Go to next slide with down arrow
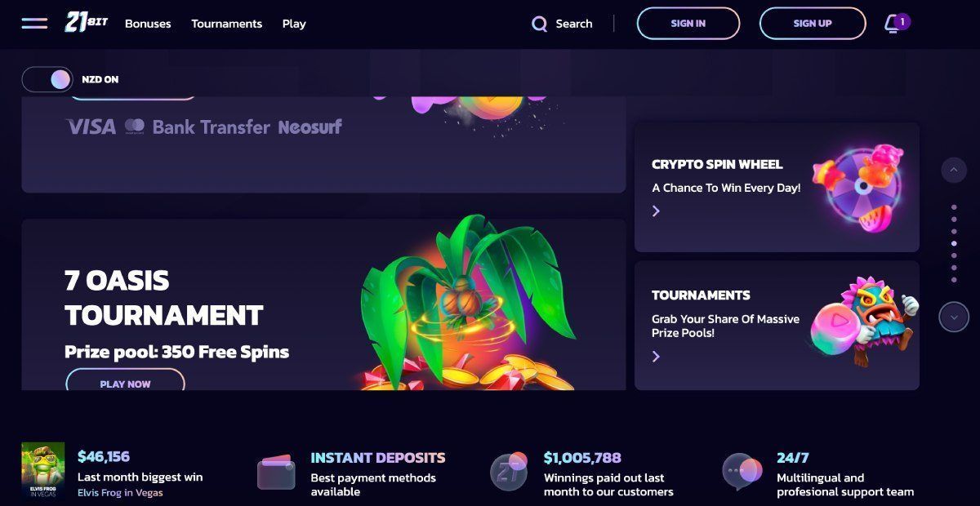This screenshot has height=506, width=980. 953,317
